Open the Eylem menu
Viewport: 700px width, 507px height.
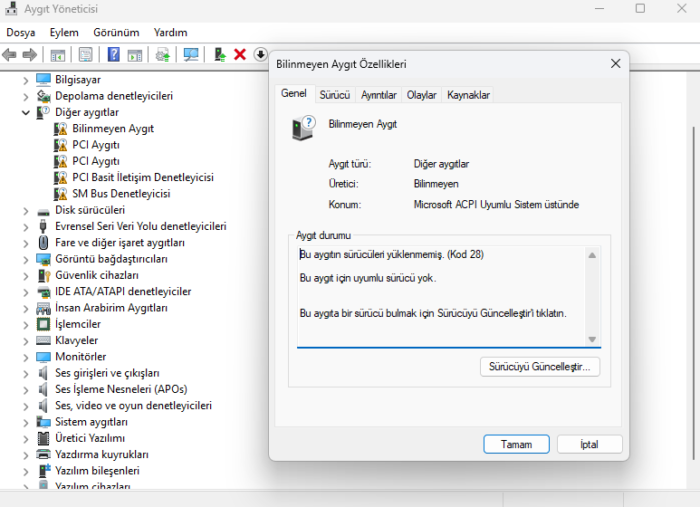tap(64, 33)
